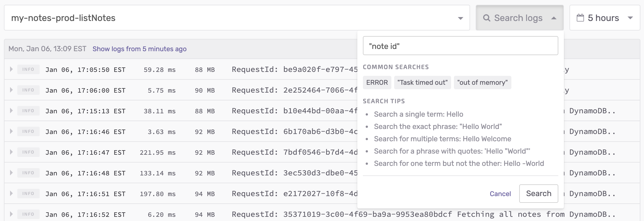Expand the 17:16:51 log row
The width and height of the screenshot is (644, 221).
click(x=11, y=193)
